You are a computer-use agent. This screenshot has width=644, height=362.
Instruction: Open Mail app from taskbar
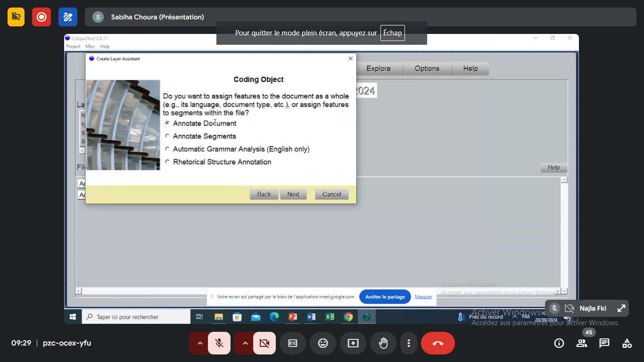pos(256,317)
